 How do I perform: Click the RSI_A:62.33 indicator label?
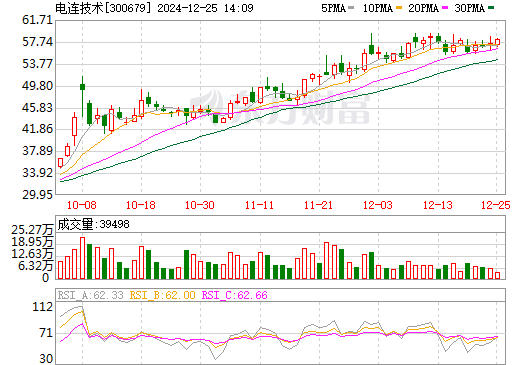(x=90, y=295)
